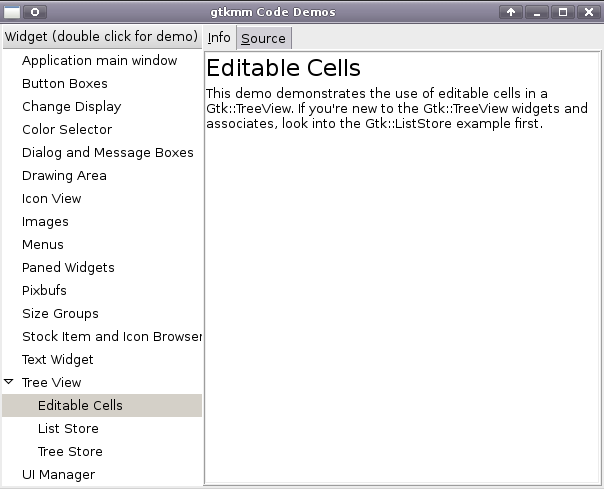Select the Tree Store child item

[70, 452]
